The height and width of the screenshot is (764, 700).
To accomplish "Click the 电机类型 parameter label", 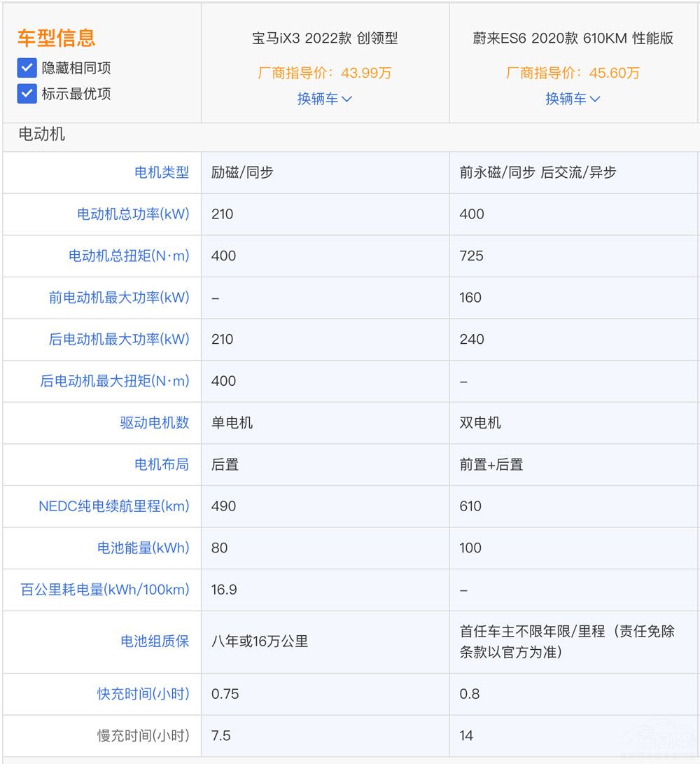I will point(162,172).
